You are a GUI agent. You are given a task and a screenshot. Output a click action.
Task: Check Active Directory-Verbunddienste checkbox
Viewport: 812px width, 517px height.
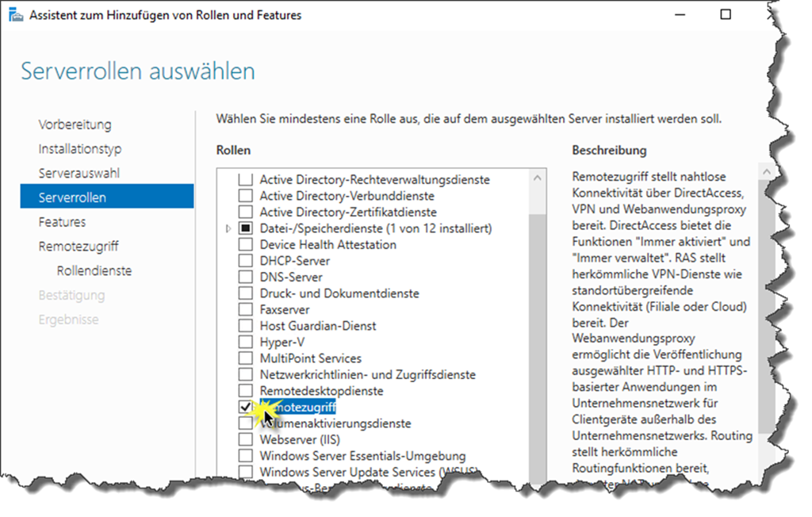coord(246,195)
